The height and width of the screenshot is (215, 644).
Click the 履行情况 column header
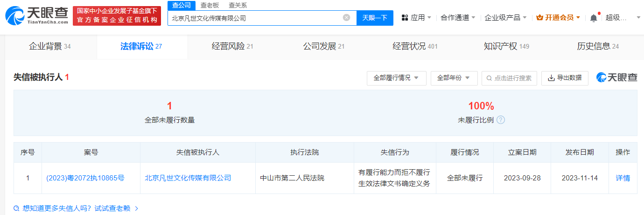coord(465,152)
